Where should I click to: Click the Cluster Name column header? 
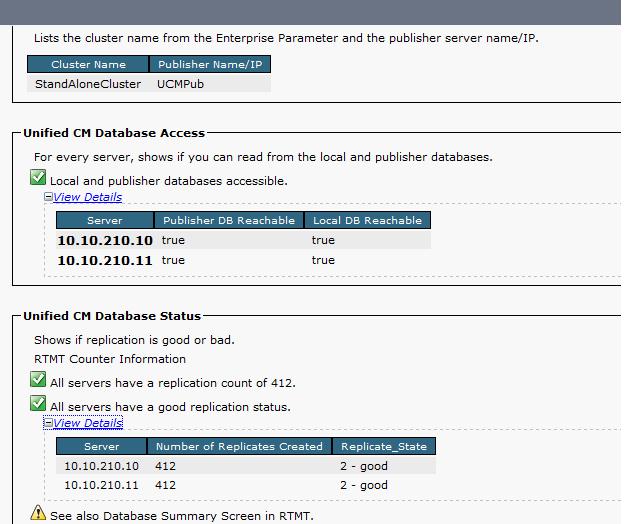point(88,65)
